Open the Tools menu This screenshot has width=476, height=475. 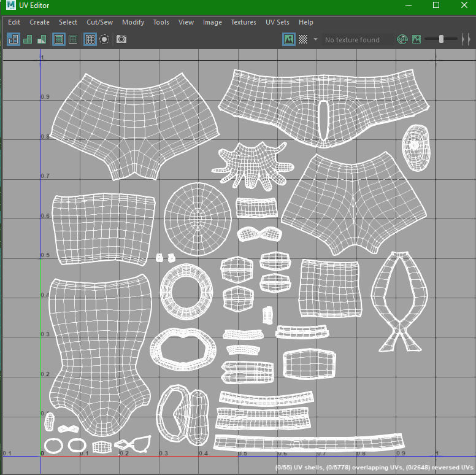click(x=161, y=22)
